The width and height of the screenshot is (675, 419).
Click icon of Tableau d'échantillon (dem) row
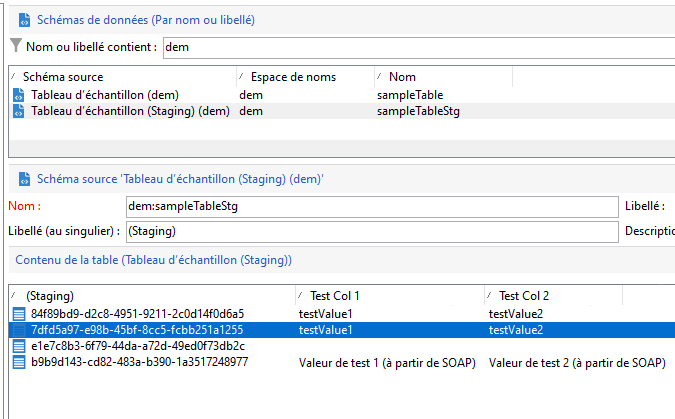pos(19,95)
